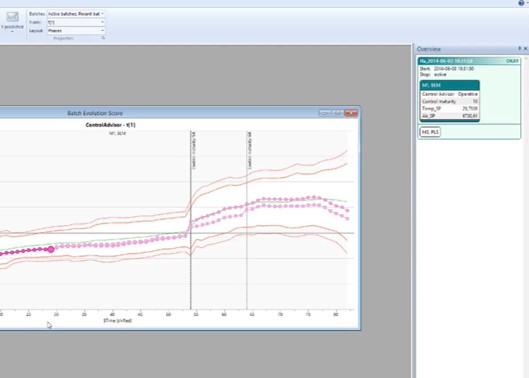Select the Control Advisor Operative row
529x378 pixels.
[x=449, y=94]
